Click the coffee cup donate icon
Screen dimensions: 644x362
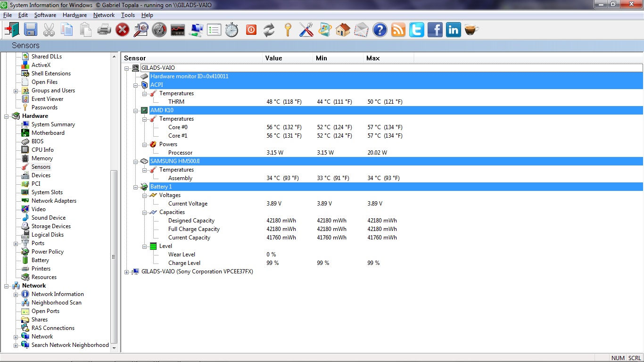pos(471,30)
